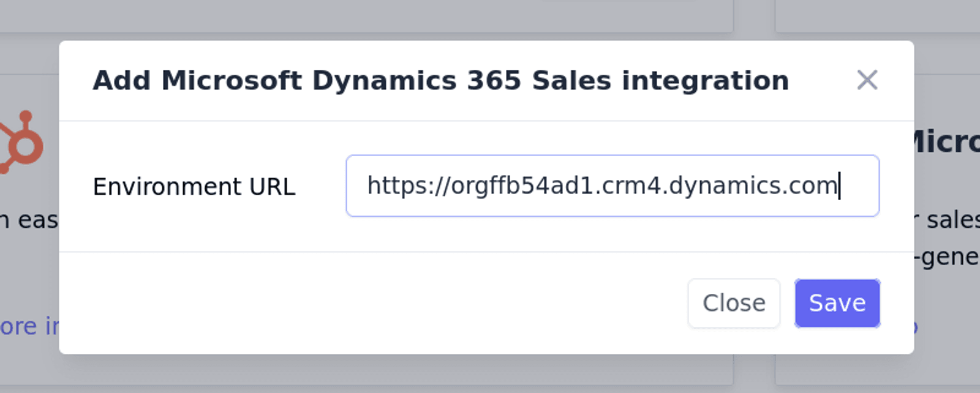Save the Microsoft Dynamics 365 integration
Screen dimensions: 980x393
coord(837,302)
